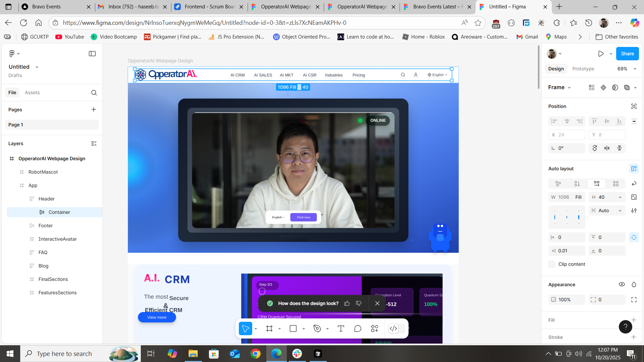644x362 pixels.
Task: Click thumbs up on design feedback
Action: pos(347,303)
